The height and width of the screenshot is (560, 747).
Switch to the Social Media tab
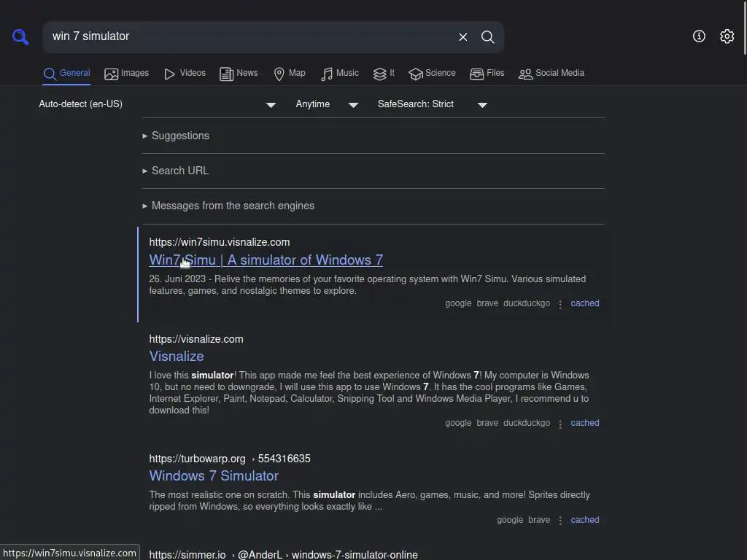point(551,74)
